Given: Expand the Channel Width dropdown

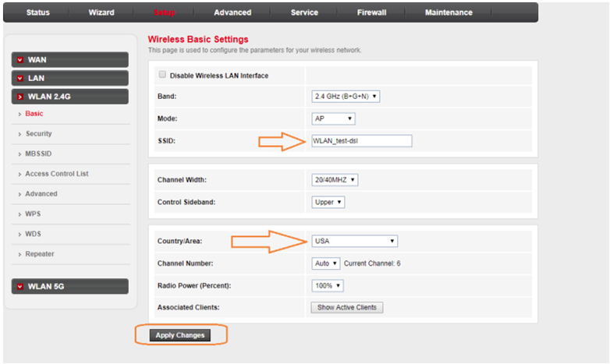Looking at the screenshot, I should pyautogui.click(x=335, y=180).
